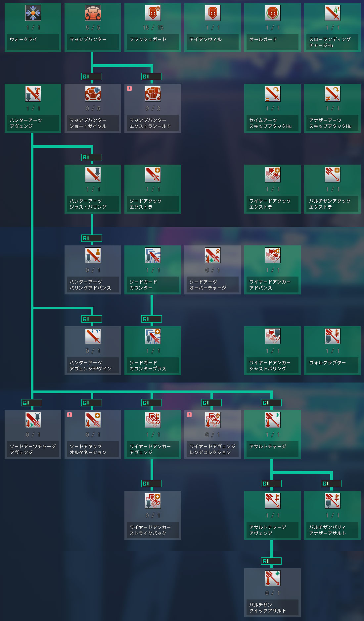
Task: Click the ソードアタックエクストラ sword icon
Action: click(x=153, y=175)
